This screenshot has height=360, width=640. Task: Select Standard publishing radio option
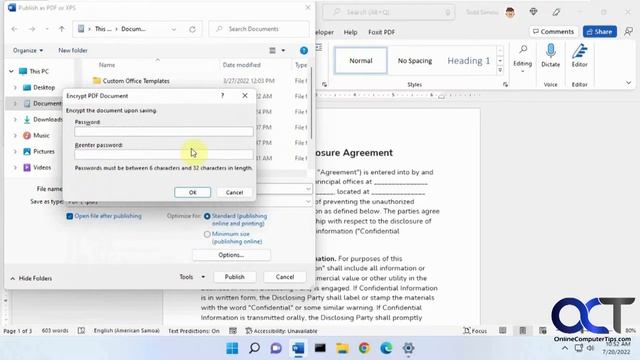(x=207, y=216)
